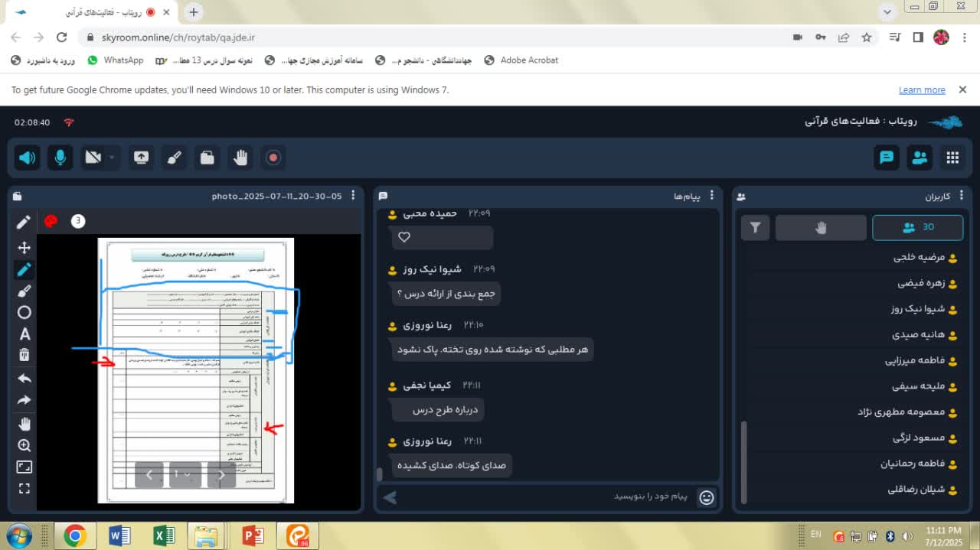
Task: Switch to raised hands tab
Action: pos(821,227)
